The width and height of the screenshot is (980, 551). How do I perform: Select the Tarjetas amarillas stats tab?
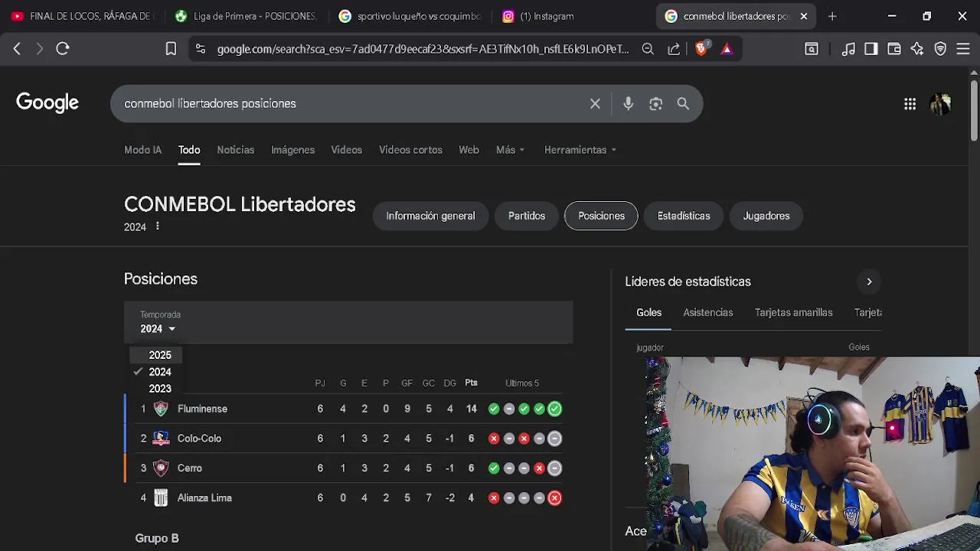click(793, 312)
